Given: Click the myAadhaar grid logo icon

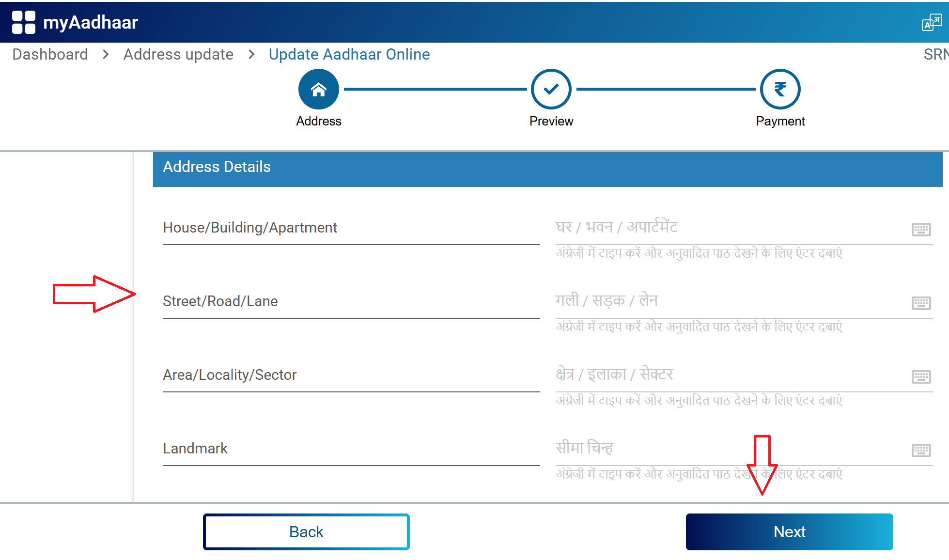Looking at the screenshot, I should pyautogui.click(x=23, y=22).
